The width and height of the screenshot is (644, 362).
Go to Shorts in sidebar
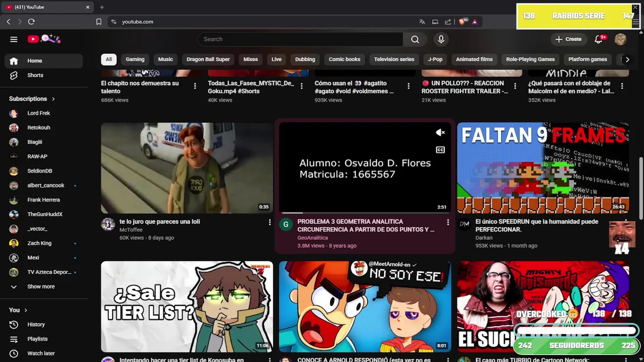43,75
